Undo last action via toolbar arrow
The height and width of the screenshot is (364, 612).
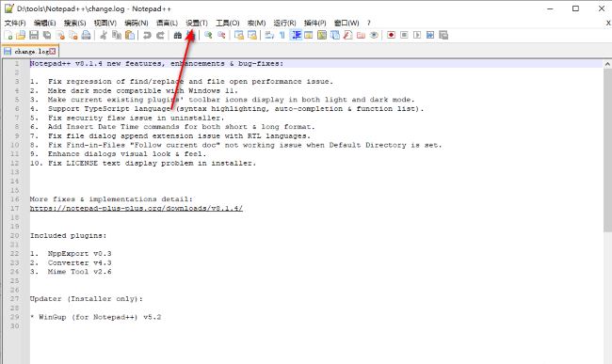click(147, 36)
